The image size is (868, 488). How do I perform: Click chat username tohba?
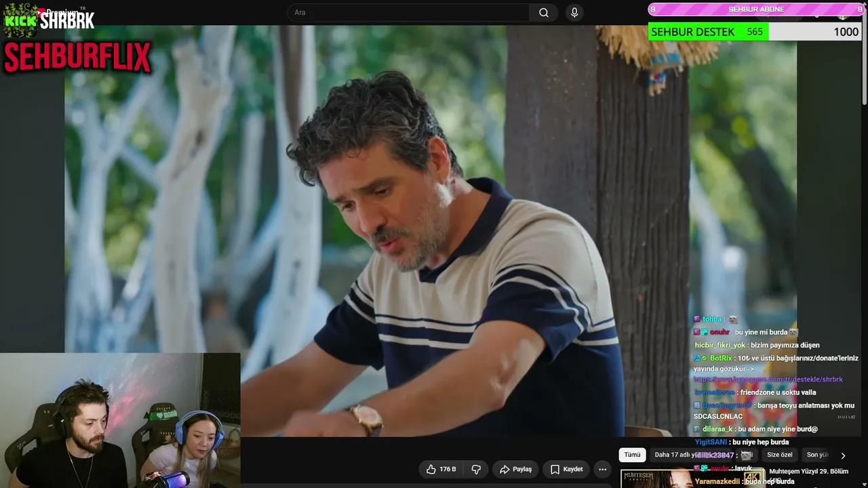pyautogui.click(x=712, y=319)
